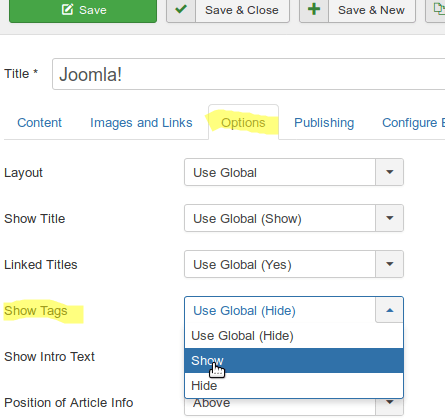445x420 pixels.
Task: Click the checkmark icon beside Save & Close
Action: (181, 9)
